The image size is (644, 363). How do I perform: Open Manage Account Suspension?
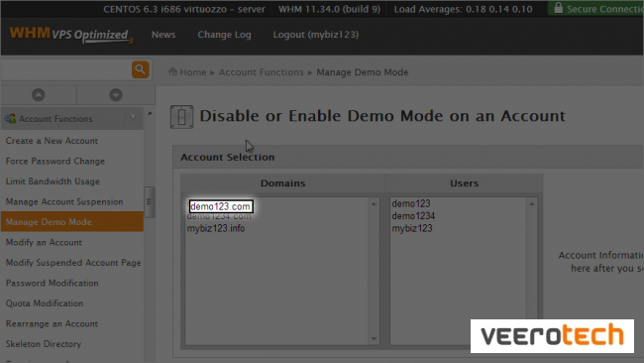tap(64, 202)
